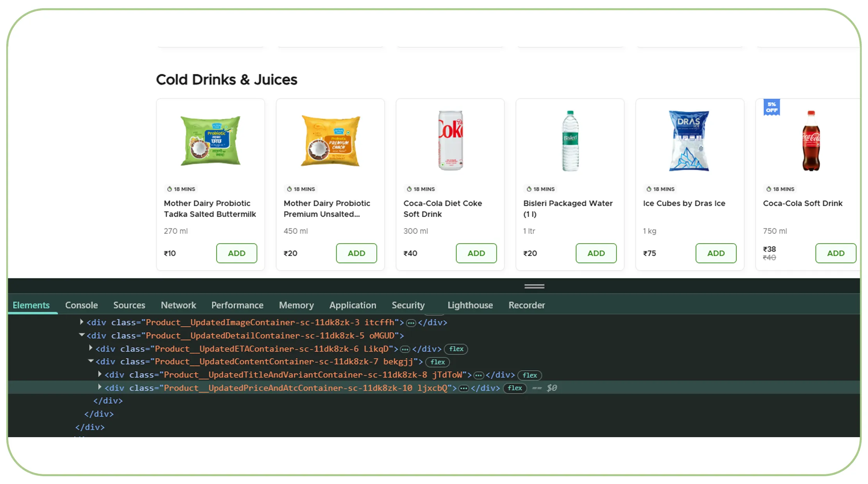Open Dras Ice cubes bag image
The image size is (868, 484).
689,141
